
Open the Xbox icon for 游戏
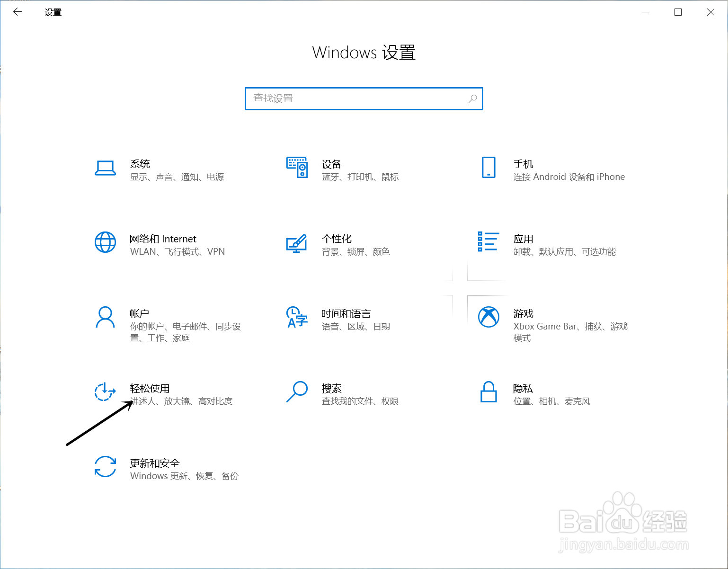tap(488, 317)
